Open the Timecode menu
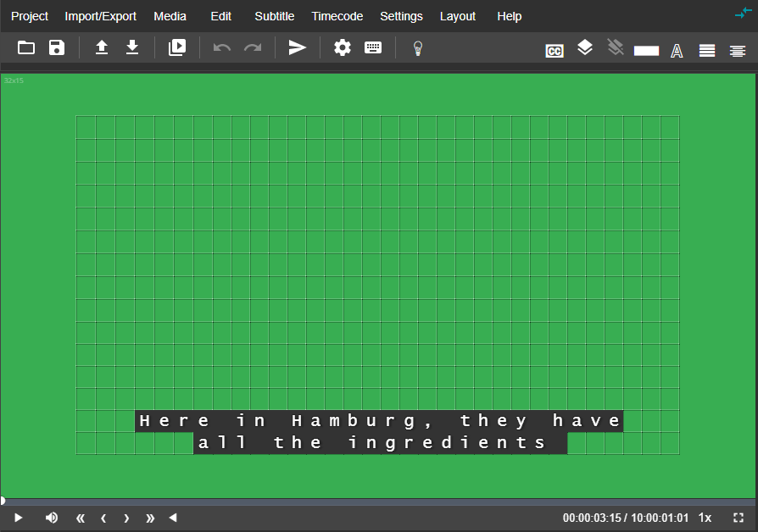The width and height of the screenshot is (758, 532). click(337, 16)
